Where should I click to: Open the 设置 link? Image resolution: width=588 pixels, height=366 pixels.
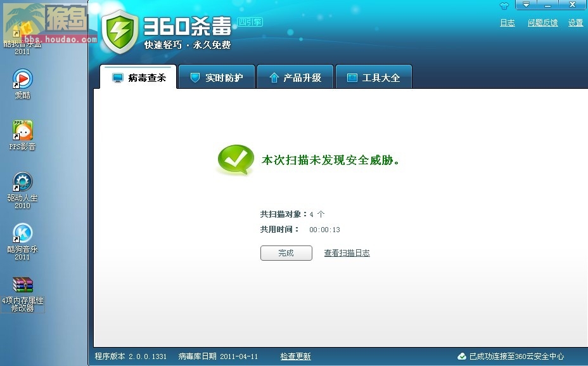click(x=575, y=23)
